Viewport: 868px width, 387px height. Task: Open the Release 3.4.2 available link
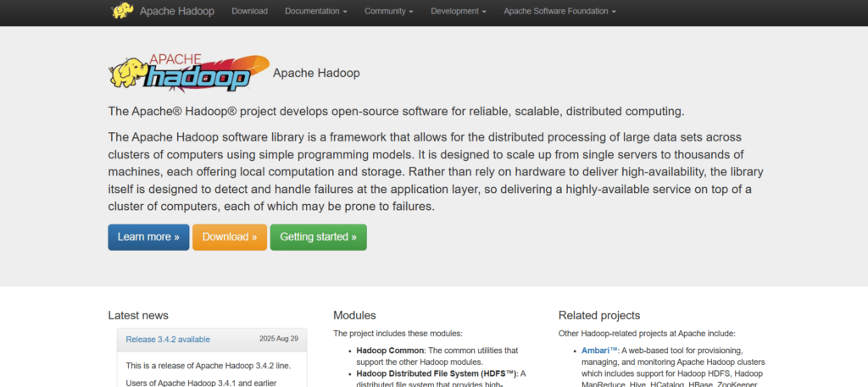[x=168, y=340]
